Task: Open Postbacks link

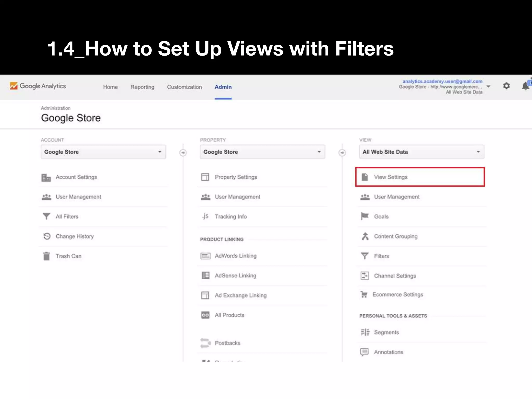Action: (228, 343)
